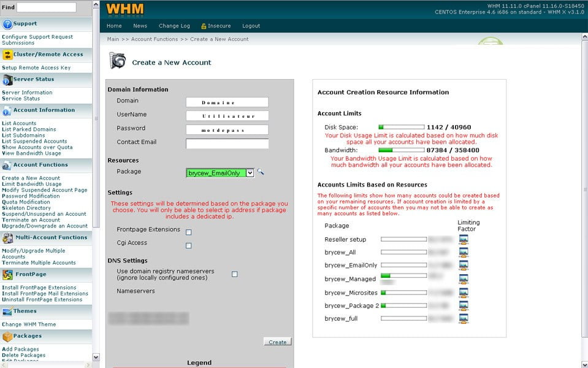Click main page scrollbar down arrow
Screen dimensions: 588x368
tap(584, 364)
